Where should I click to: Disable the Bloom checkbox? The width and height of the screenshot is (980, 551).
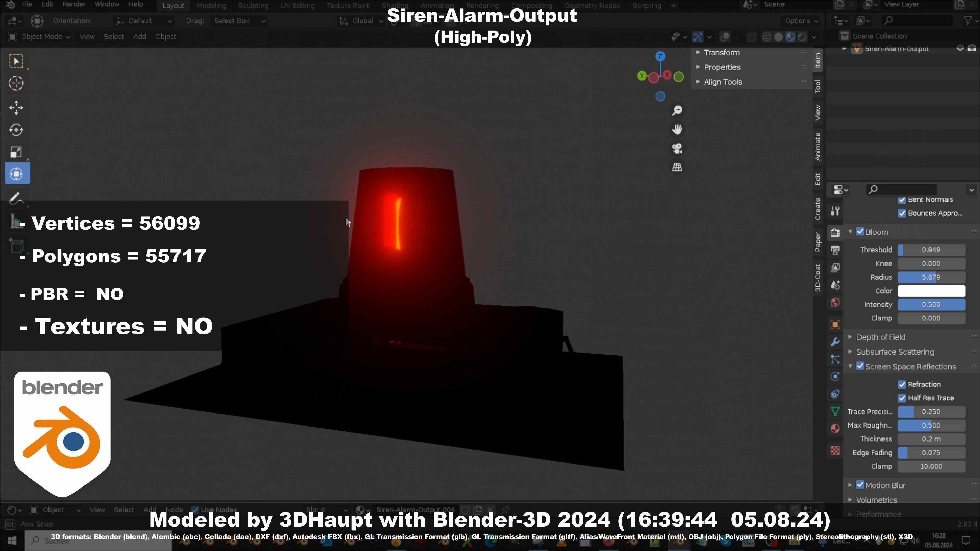(x=860, y=232)
